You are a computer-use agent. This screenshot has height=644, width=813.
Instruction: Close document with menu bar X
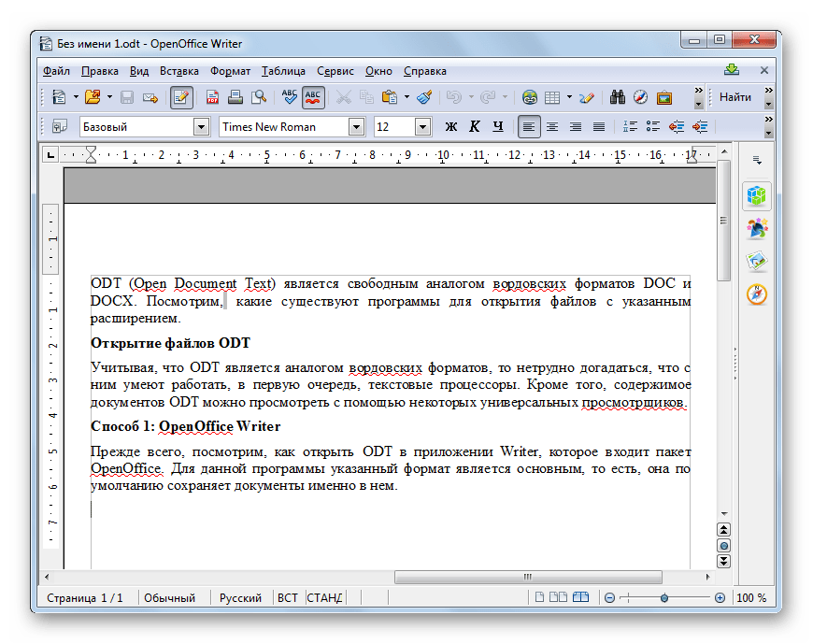point(764,70)
